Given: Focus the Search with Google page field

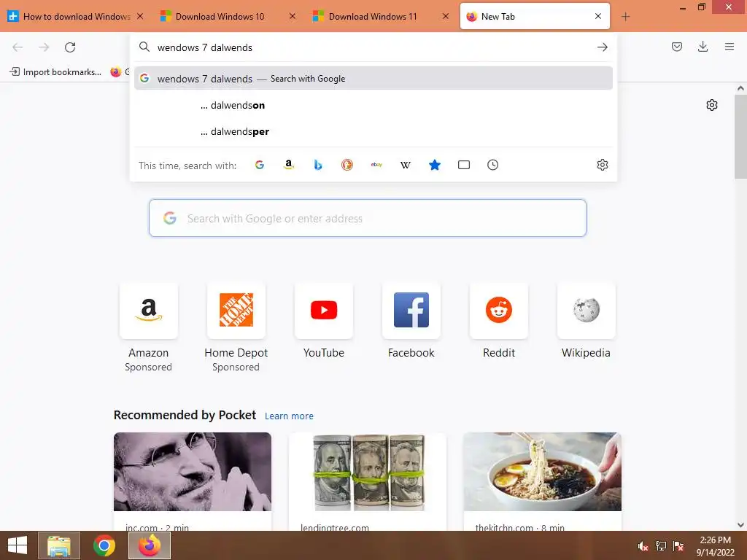Looking at the screenshot, I should click(368, 218).
